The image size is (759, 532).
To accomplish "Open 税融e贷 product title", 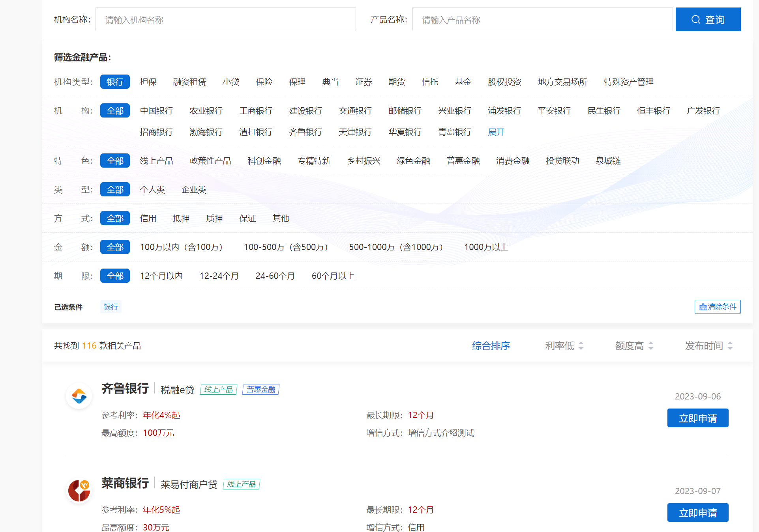I will point(178,390).
